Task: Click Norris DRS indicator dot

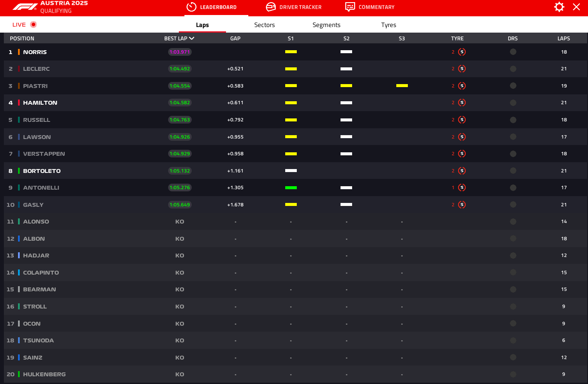Action: coord(513,52)
